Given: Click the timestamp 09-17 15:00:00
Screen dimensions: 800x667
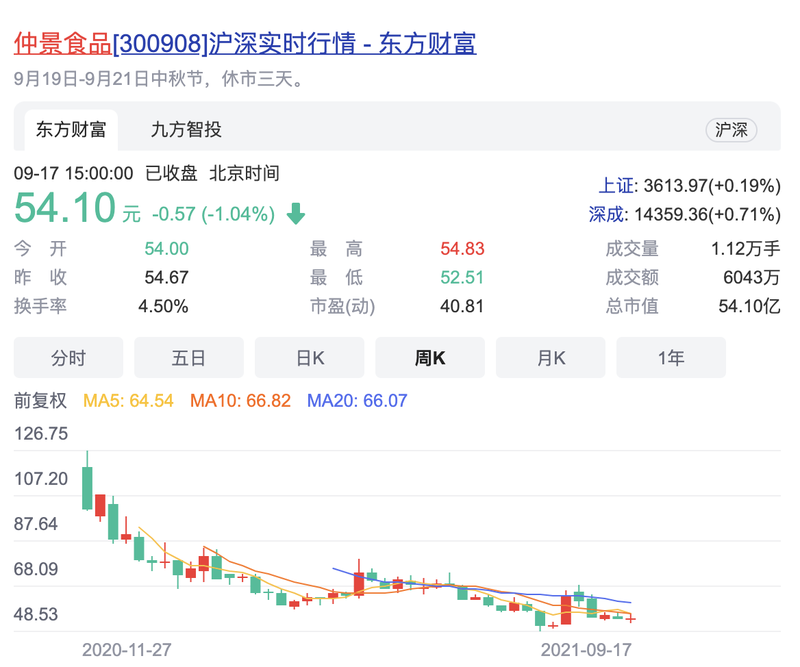Looking at the screenshot, I should coord(73,174).
